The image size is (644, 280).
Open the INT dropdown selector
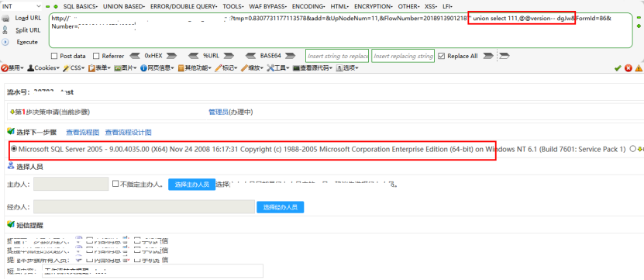click(22, 6)
